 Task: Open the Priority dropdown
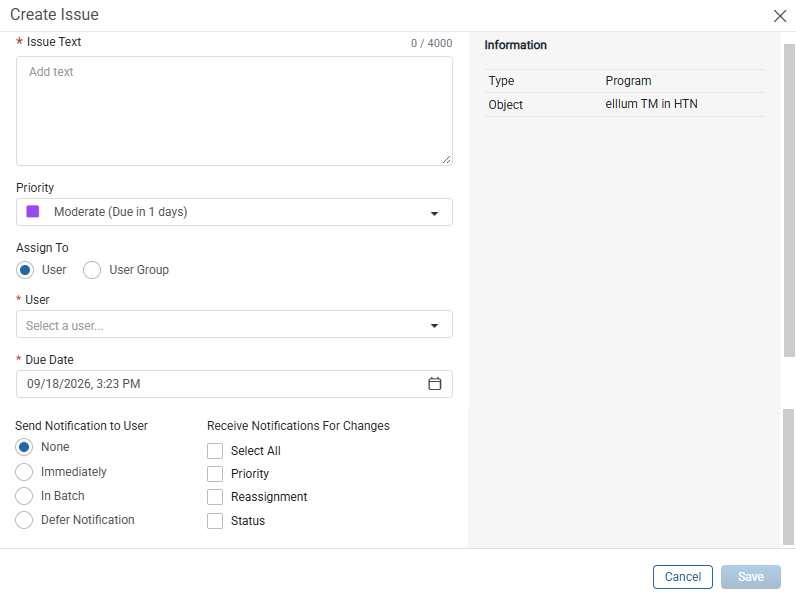click(x=234, y=212)
